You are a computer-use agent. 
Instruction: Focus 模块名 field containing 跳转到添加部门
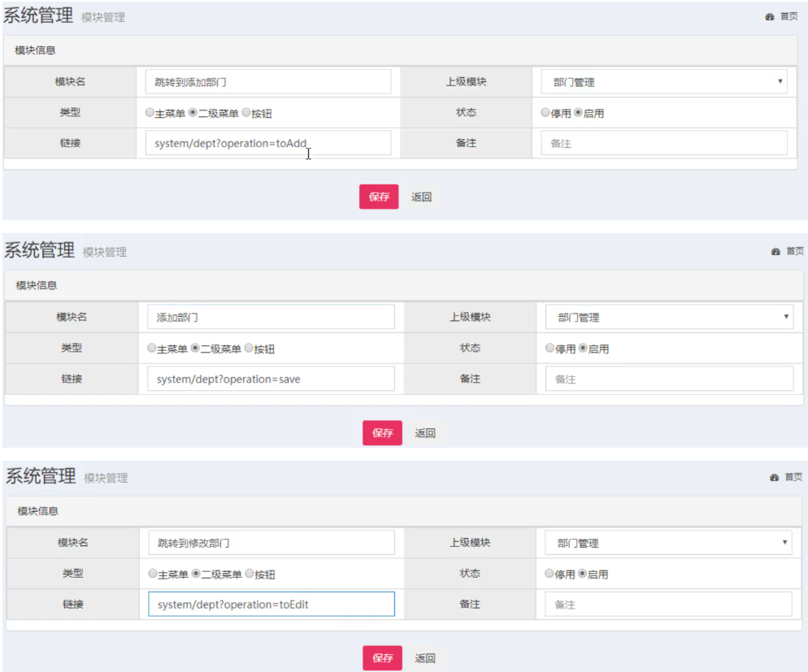(x=268, y=82)
